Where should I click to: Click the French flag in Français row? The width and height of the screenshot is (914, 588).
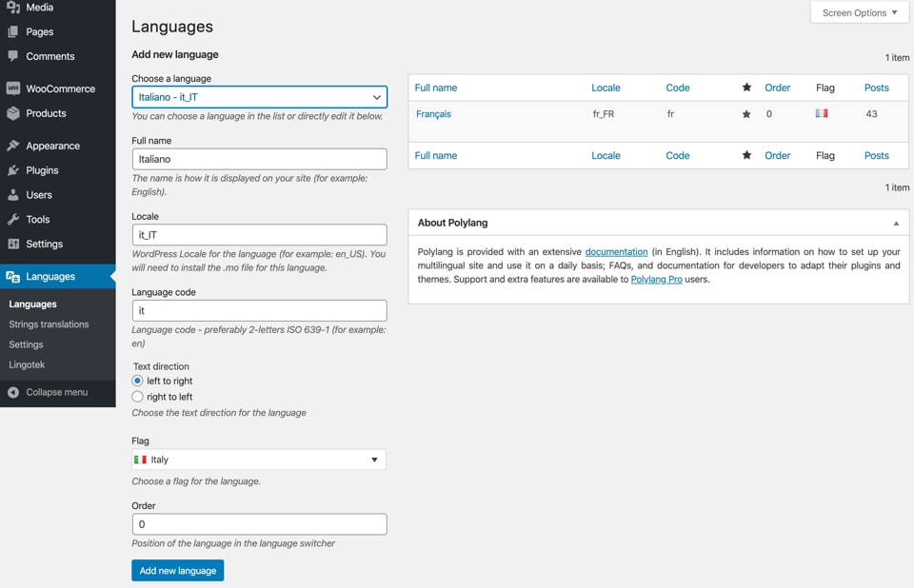pos(822,113)
